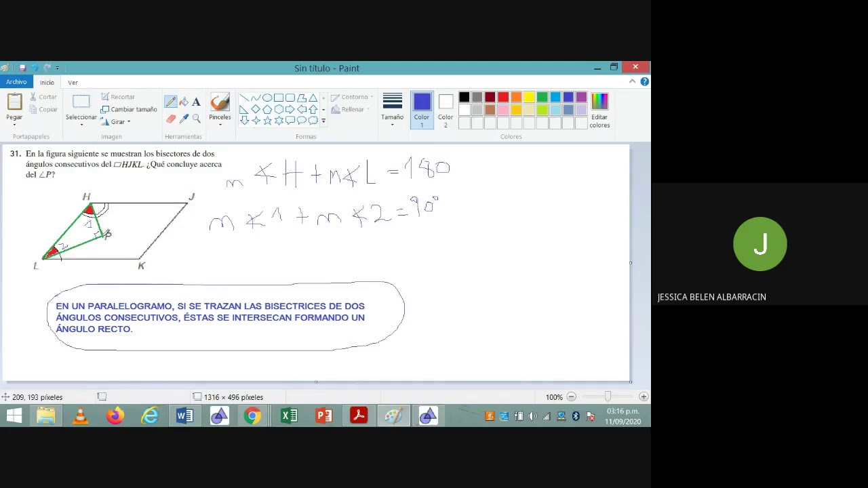Open Microsoft Word from the taskbar
The image size is (868, 488).
point(184,415)
